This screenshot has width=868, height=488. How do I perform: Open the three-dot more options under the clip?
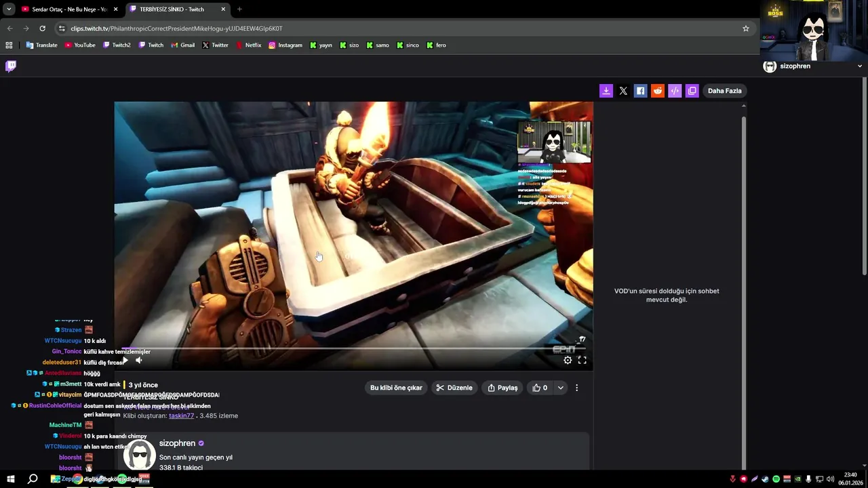pos(577,388)
